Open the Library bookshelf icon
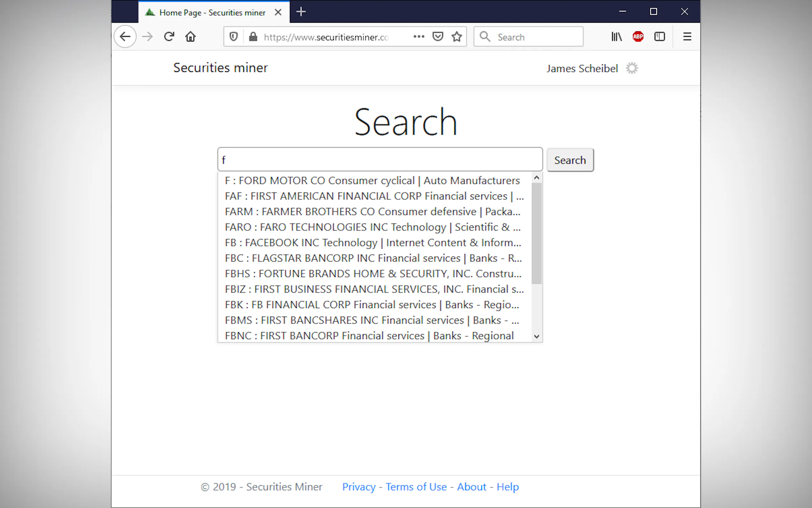The width and height of the screenshot is (812, 508). 616,36
